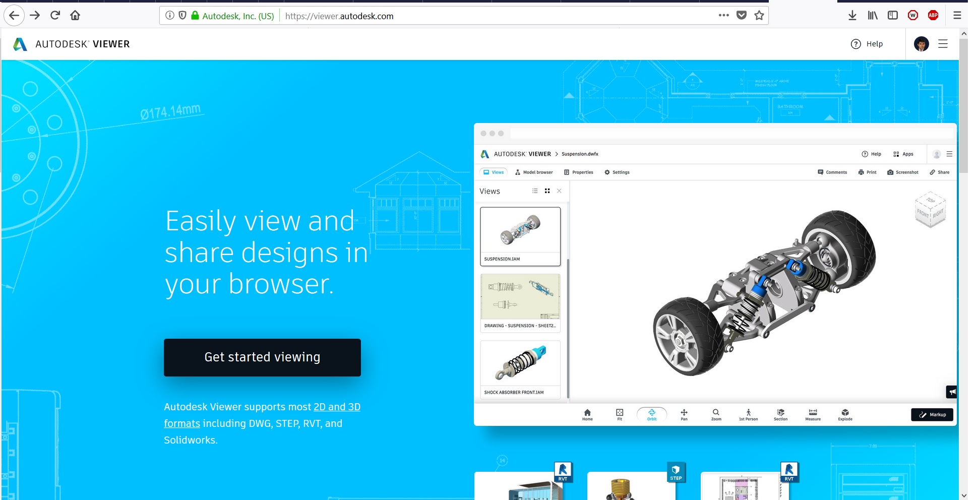The height and width of the screenshot is (500, 980).
Task: Click the Markup button
Action: click(932, 415)
